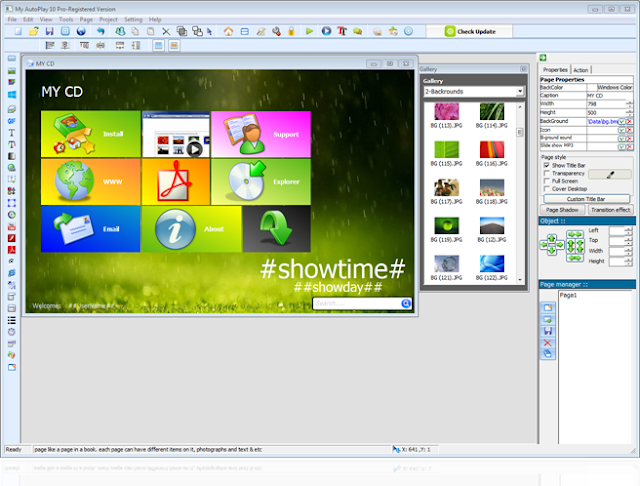
Task: Click the Transition effect button
Action: (x=610, y=210)
